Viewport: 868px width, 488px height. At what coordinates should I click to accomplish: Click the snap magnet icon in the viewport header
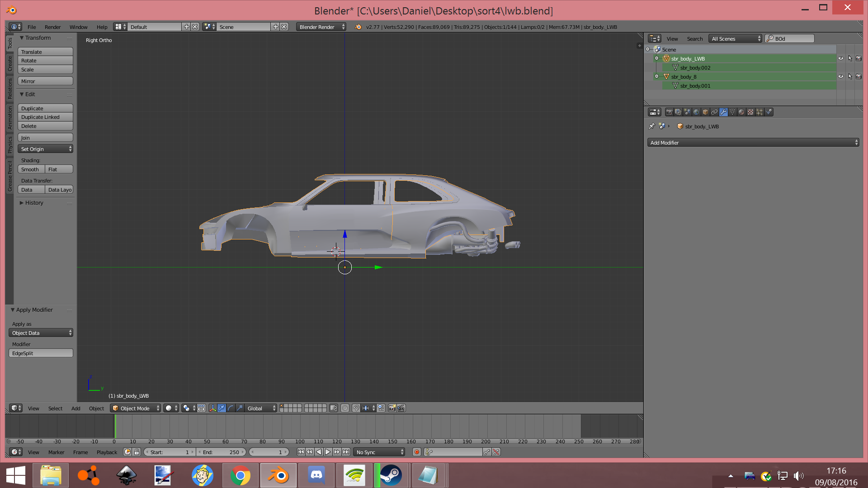point(356,408)
